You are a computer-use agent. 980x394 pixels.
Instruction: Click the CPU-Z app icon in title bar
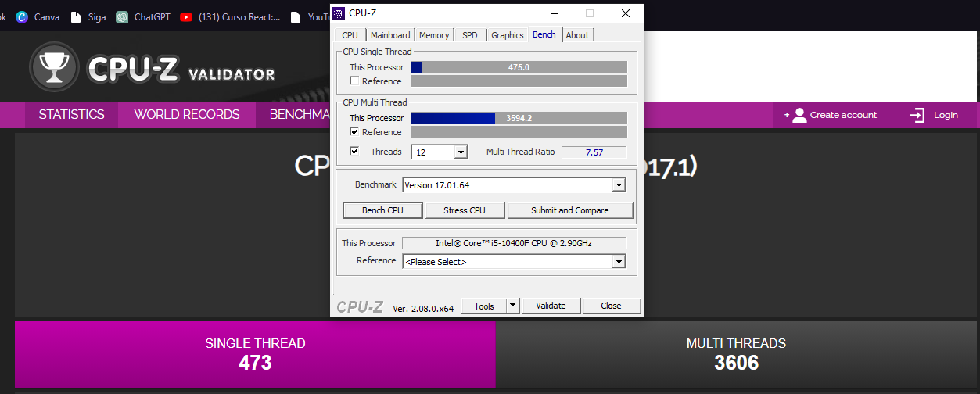tap(338, 13)
